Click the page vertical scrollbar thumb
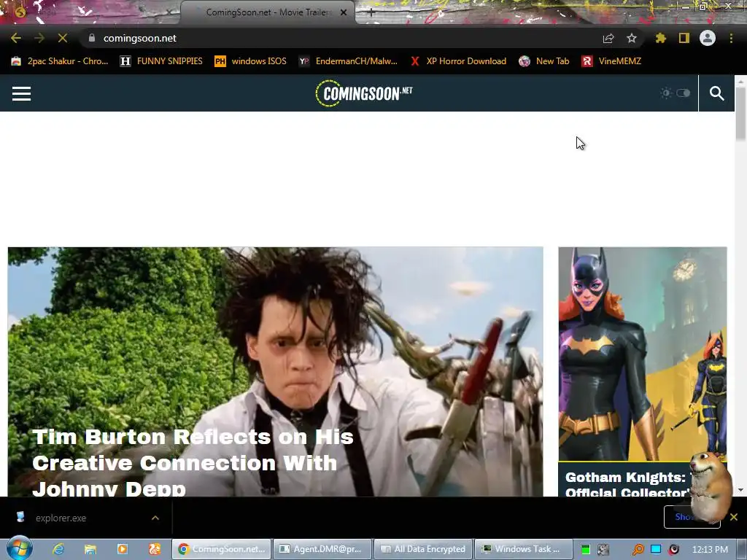747x560 pixels. point(740,113)
